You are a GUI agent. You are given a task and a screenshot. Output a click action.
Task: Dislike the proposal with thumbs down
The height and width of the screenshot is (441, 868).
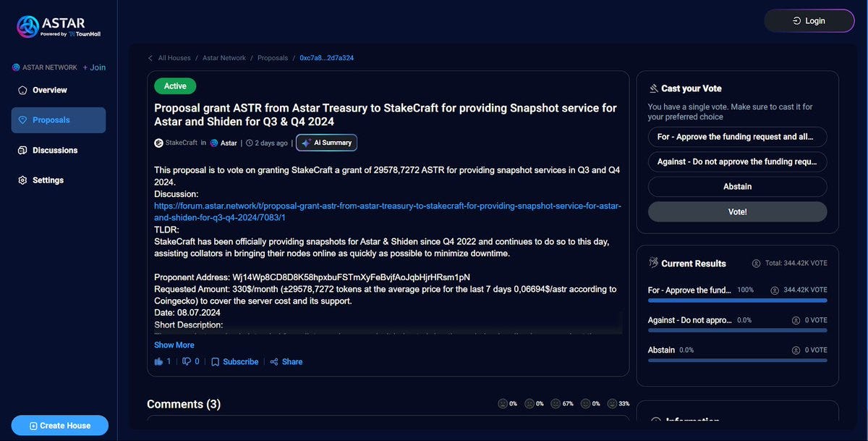(x=187, y=361)
